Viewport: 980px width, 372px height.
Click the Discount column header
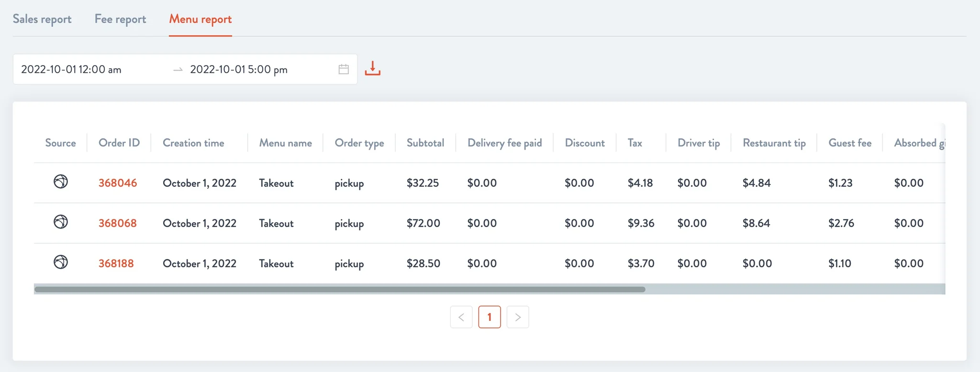(x=585, y=143)
